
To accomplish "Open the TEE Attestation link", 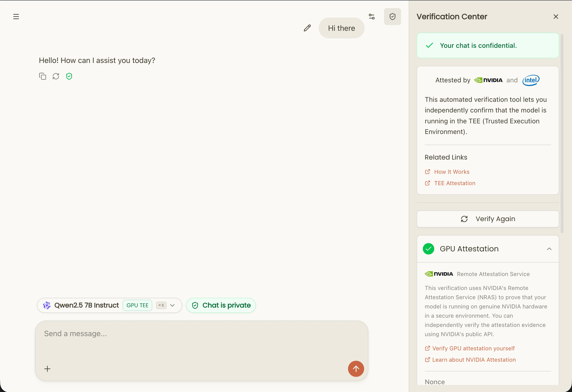I will pyautogui.click(x=455, y=183).
